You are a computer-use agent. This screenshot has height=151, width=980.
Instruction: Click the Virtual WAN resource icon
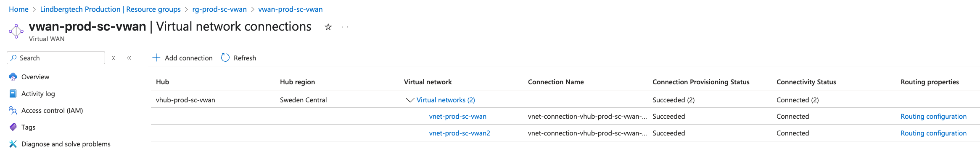(16, 31)
